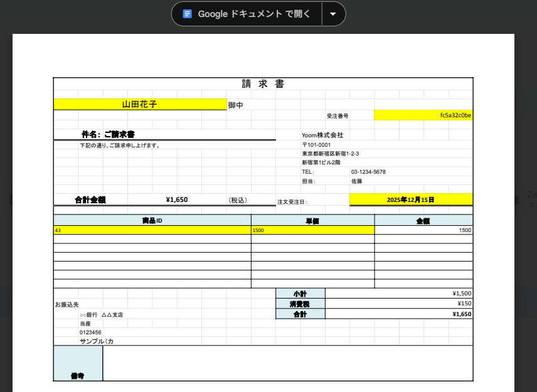This screenshot has height=392, width=537.
Task: Select the yellow date cell 2025年12月15日
Action: pyautogui.click(x=410, y=199)
